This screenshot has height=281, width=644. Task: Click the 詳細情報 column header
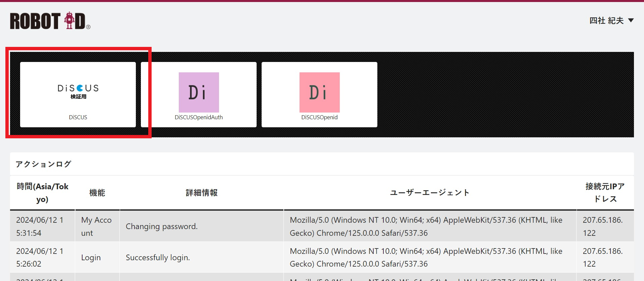(202, 193)
